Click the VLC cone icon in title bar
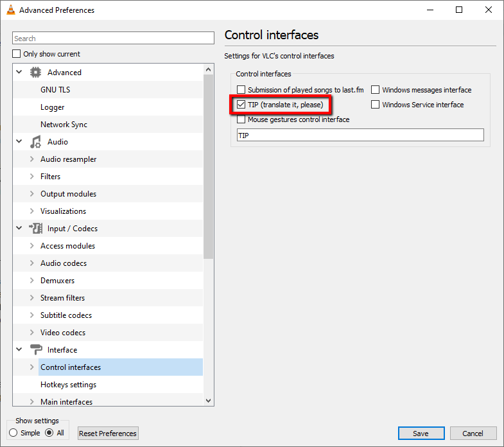The width and height of the screenshot is (504, 447). click(x=10, y=10)
